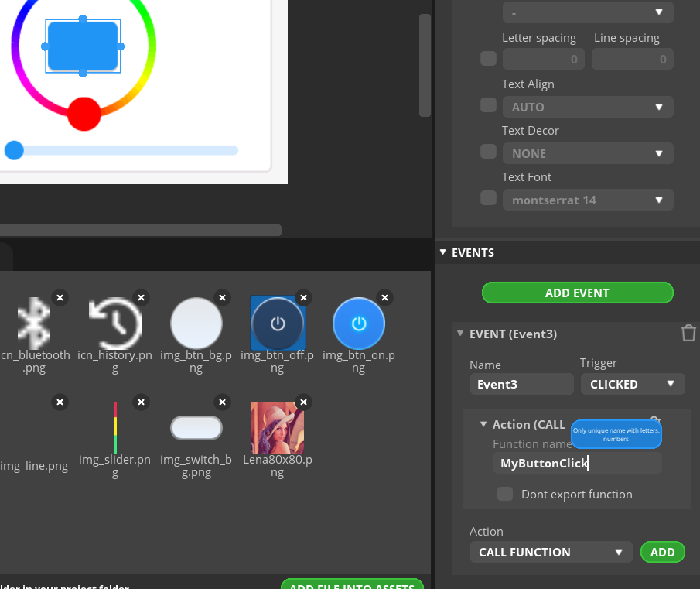Open the Trigger CLICKED dropdown
Screen dimensions: 700x589
pos(633,384)
